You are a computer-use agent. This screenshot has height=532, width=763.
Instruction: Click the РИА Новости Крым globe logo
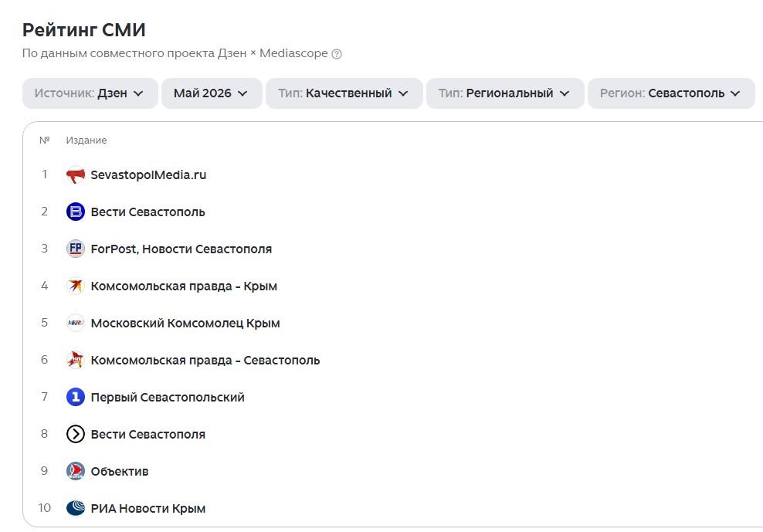[x=76, y=508]
